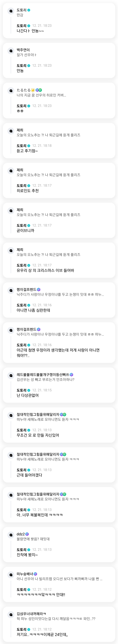This screenshot has height=644, width=118.
Task: Click the avatar beside 김섰우너내꺼해라ㅋ
Action: 11,615
